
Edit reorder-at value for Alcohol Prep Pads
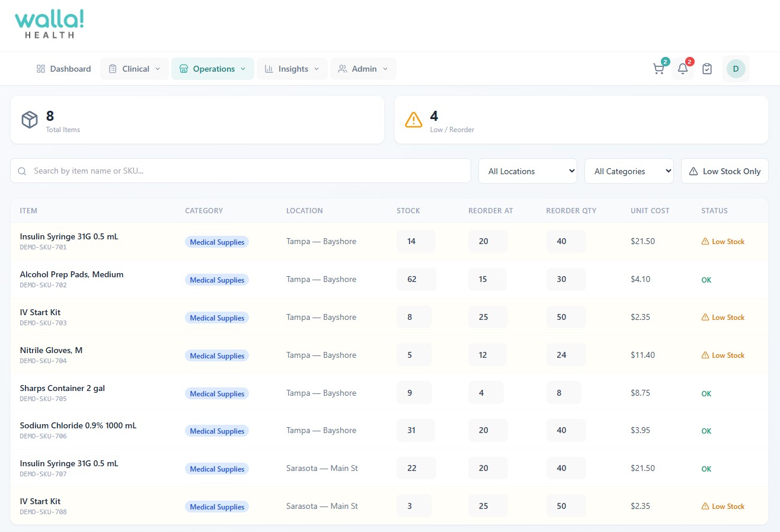pyautogui.click(x=487, y=279)
